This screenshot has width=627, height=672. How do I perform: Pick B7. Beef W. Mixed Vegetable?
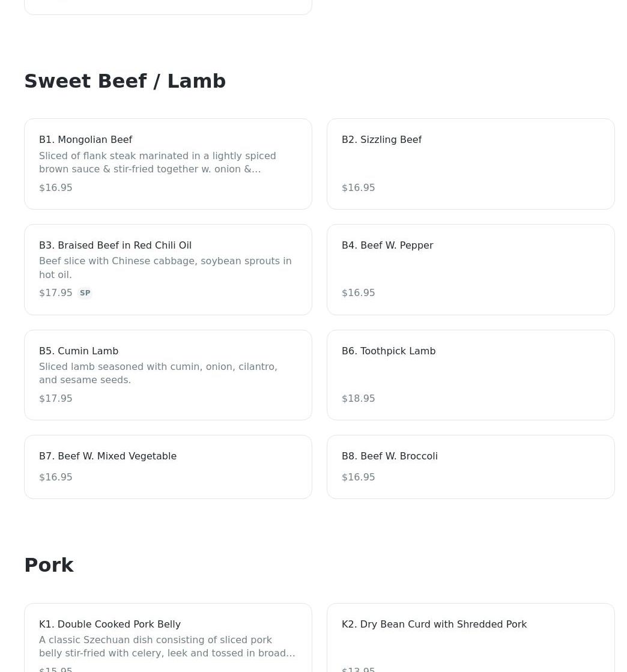(x=168, y=467)
